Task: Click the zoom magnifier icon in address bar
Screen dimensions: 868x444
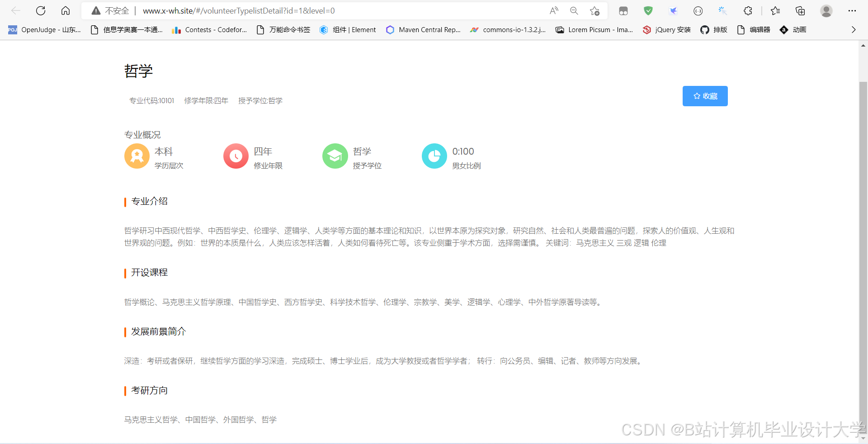Action: (x=574, y=11)
